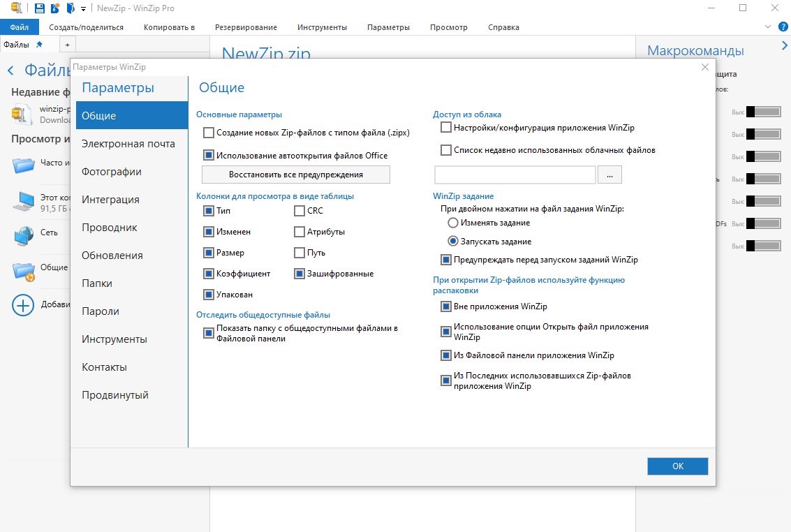Toggle the Коэффициент column checkbox

tap(208, 274)
